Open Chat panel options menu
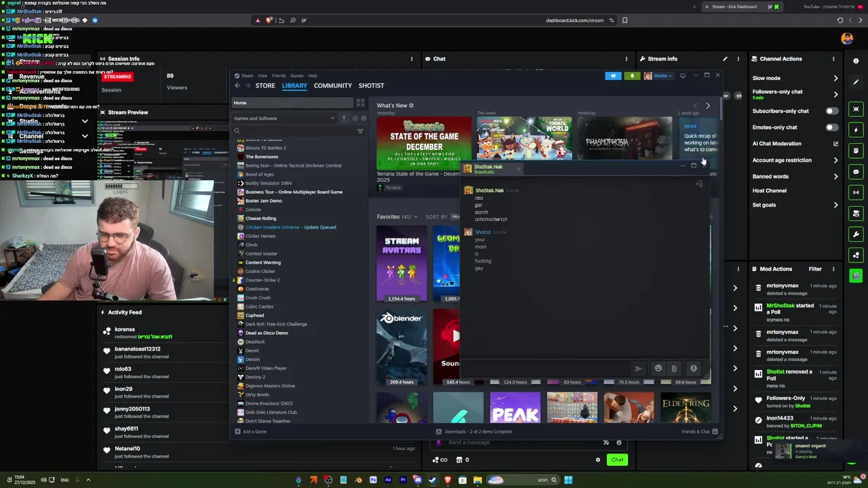The height and width of the screenshot is (488, 868). click(626, 59)
